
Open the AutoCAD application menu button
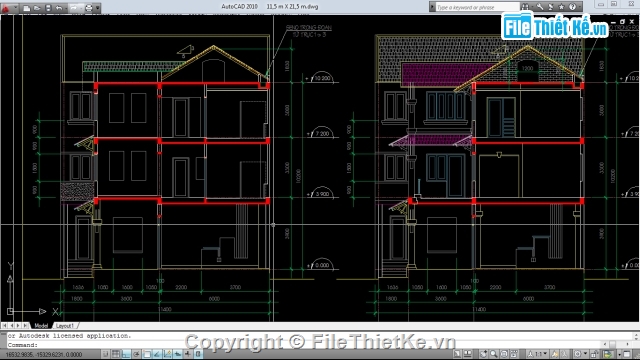(x=5, y=7)
